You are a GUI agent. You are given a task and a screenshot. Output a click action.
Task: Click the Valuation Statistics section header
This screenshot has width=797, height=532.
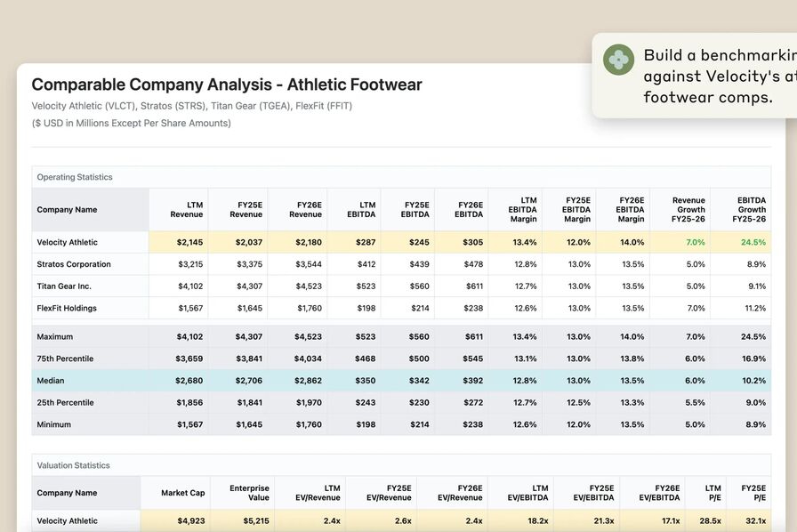(x=74, y=465)
